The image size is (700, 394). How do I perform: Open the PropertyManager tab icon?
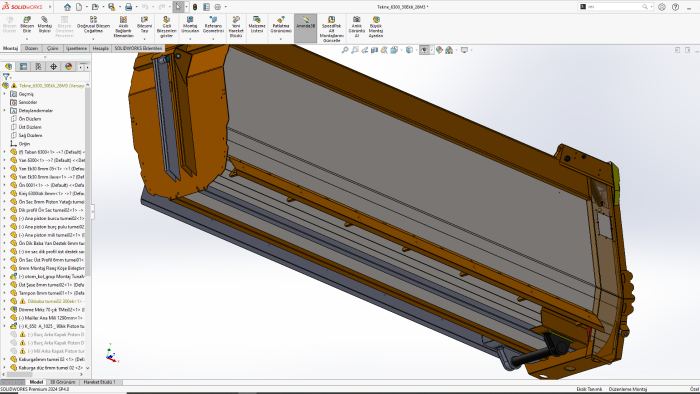click(x=23, y=66)
